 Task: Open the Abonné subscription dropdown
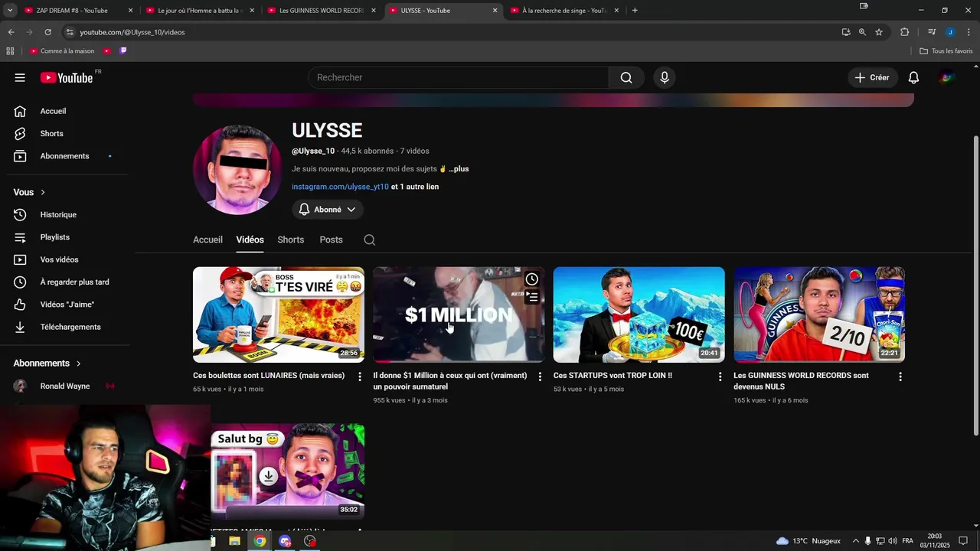pyautogui.click(x=328, y=210)
